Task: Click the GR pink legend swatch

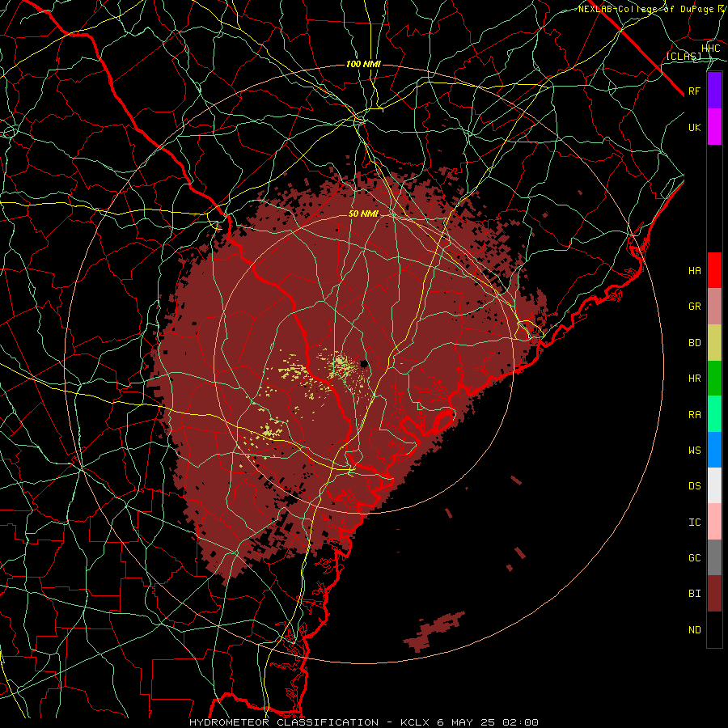Action: [x=714, y=307]
